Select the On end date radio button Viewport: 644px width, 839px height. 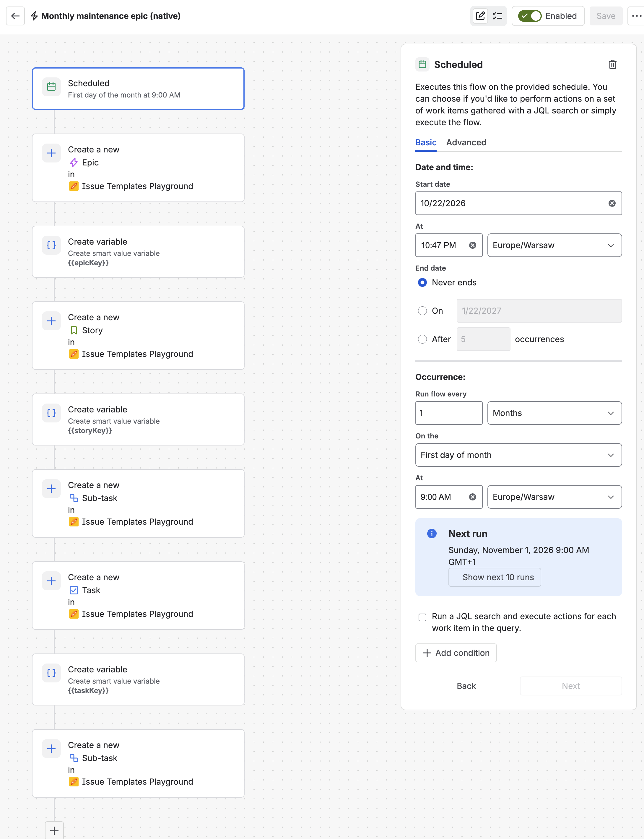[422, 311]
